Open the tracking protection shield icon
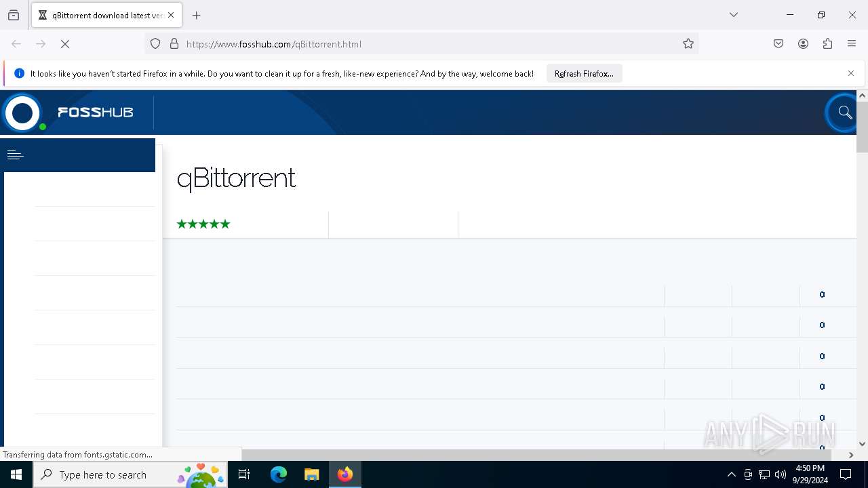Screen dimensions: 868x488 155,44
